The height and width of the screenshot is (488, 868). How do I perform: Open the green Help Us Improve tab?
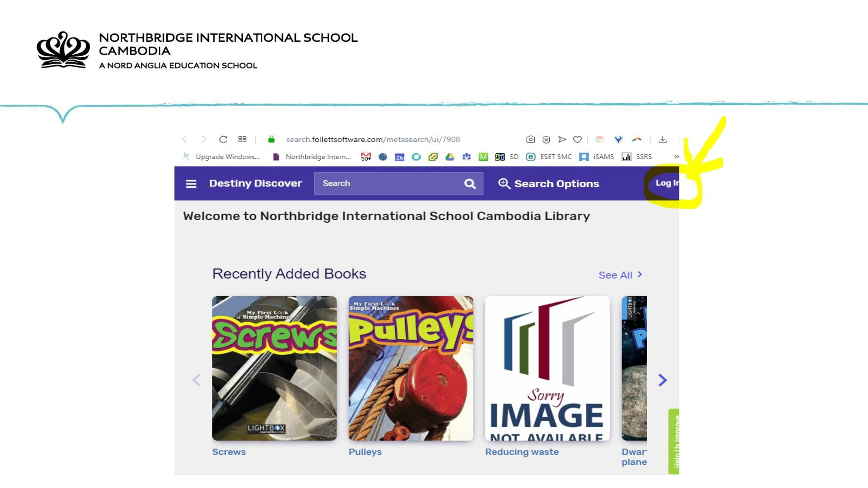[x=674, y=441]
